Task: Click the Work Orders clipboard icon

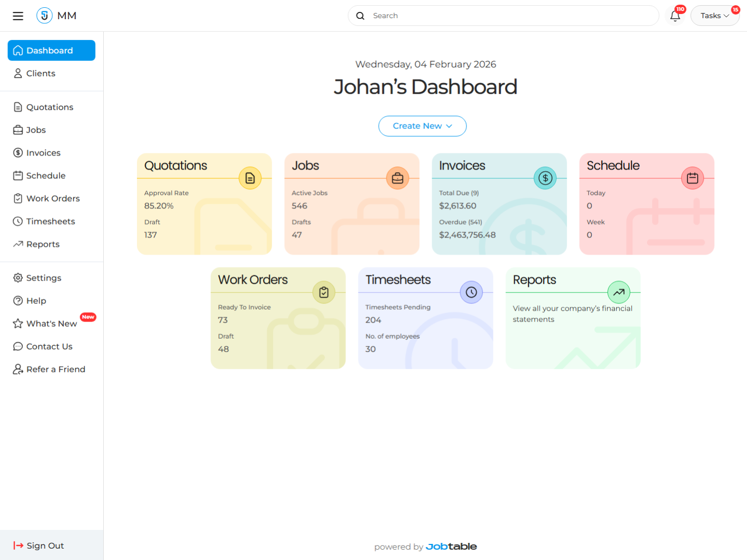Action: coord(324,292)
